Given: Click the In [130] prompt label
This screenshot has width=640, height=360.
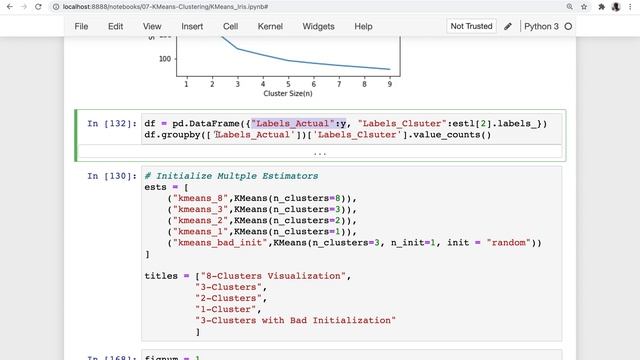Looking at the screenshot, I should (112, 176).
